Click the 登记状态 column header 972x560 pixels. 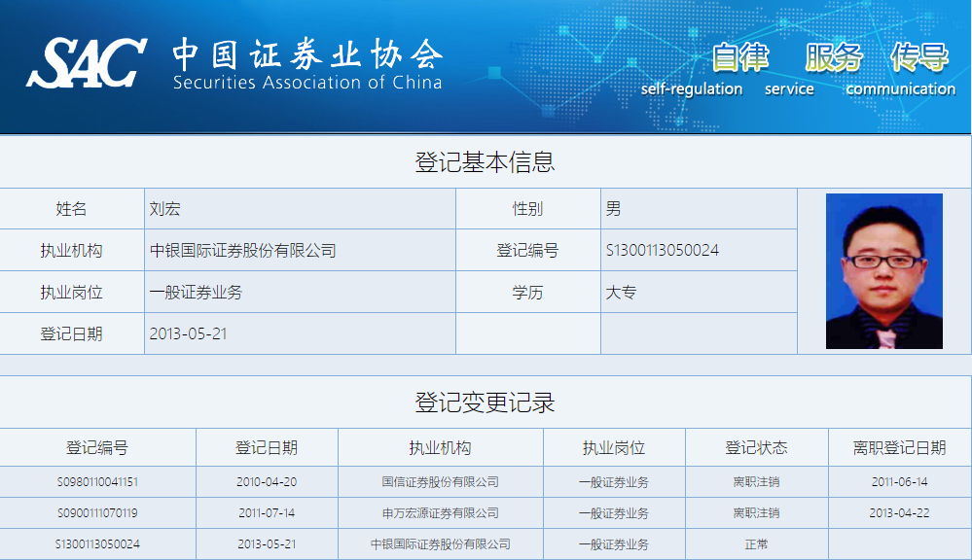[x=756, y=448]
